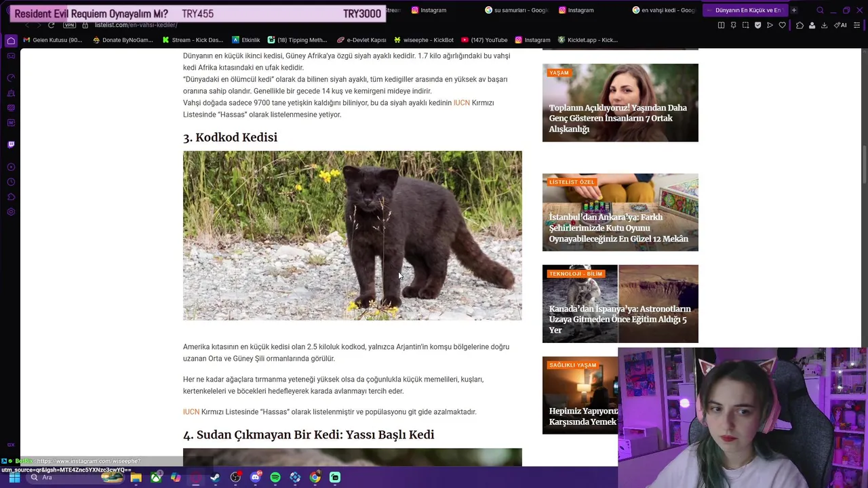Click the YAŞAM category tag
868x488 pixels.
point(559,73)
